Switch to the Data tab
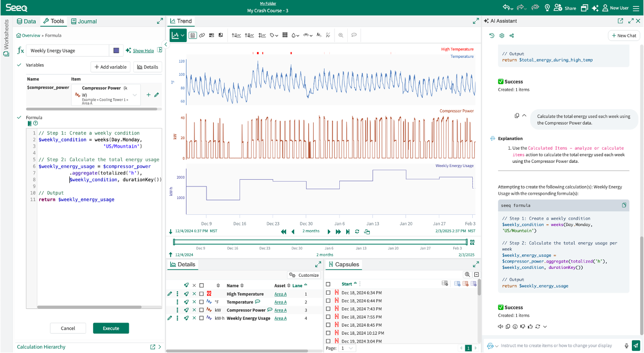This screenshot has width=644, height=353. point(26,22)
